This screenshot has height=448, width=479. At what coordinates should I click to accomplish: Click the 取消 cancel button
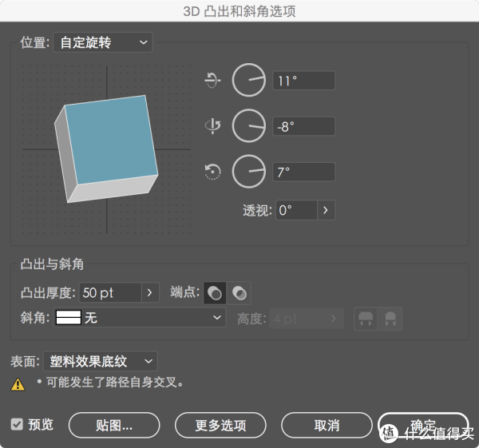click(x=327, y=425)
